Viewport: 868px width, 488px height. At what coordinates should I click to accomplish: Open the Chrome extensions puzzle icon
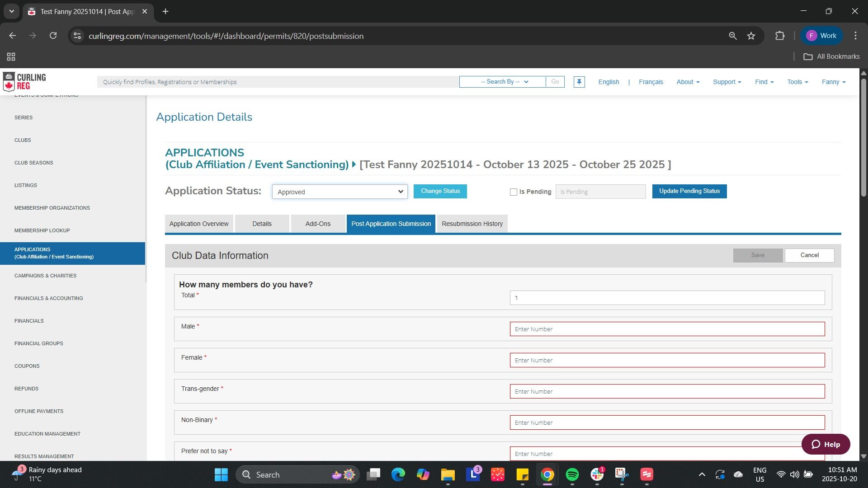coord(780,36)
